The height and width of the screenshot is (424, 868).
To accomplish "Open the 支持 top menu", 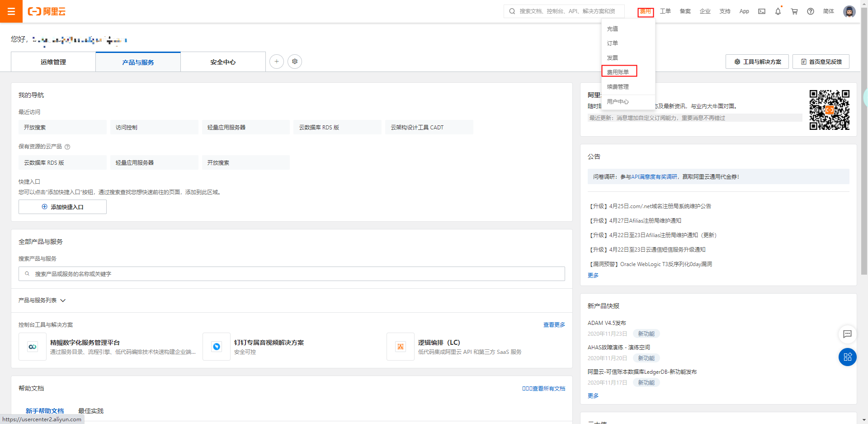I will (x=725, y=11).
